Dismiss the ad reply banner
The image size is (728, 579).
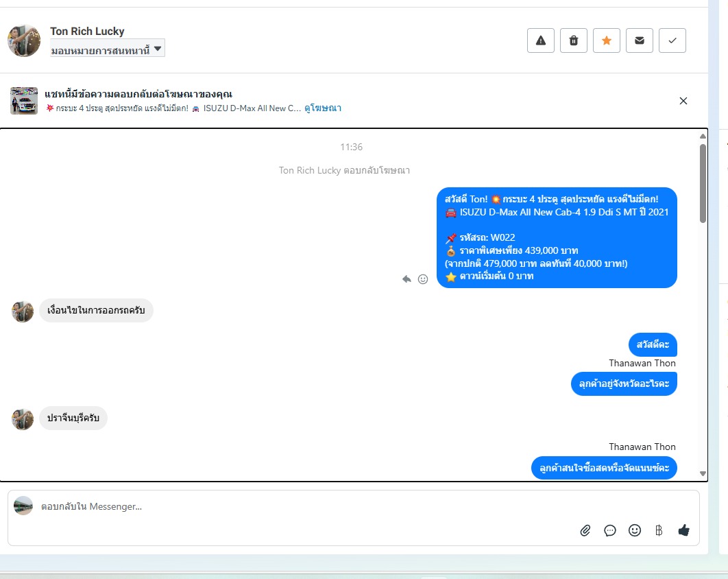[x=683, y=101]
